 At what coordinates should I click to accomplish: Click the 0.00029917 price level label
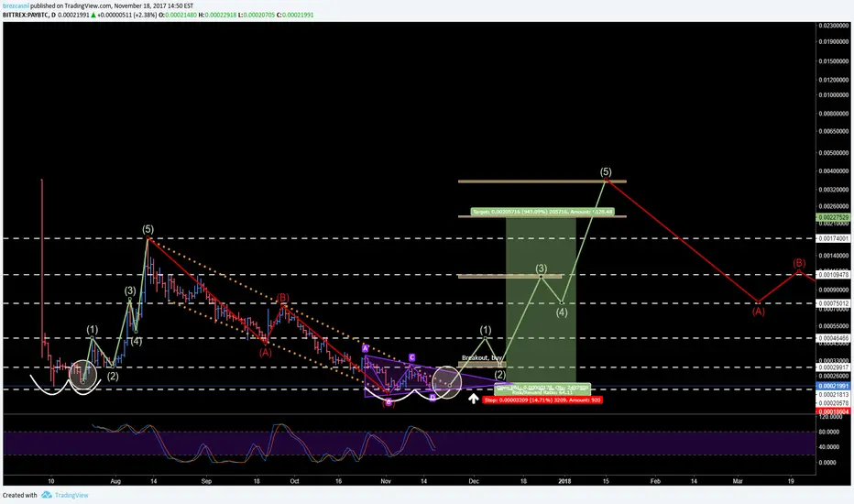pos(834,367)
